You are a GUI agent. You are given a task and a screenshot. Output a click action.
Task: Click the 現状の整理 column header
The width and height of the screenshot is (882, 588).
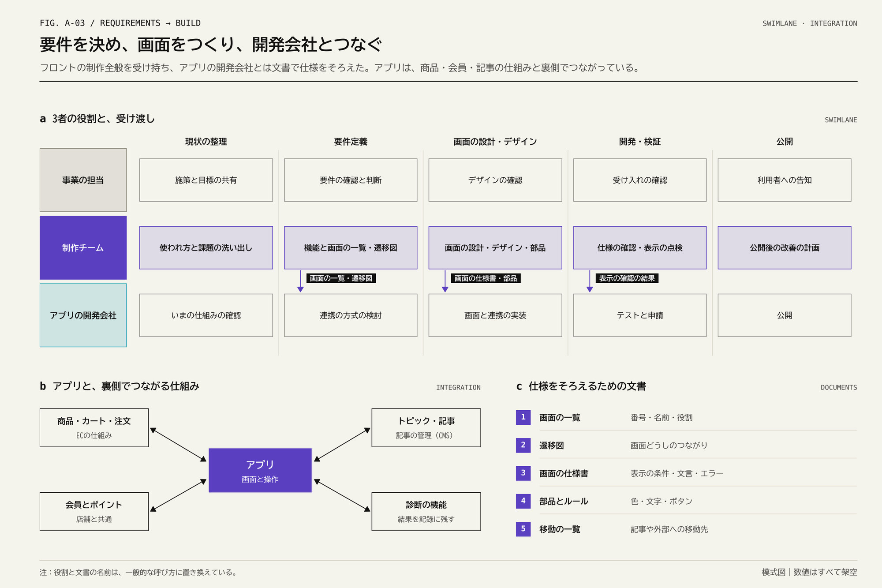(206, 142)
